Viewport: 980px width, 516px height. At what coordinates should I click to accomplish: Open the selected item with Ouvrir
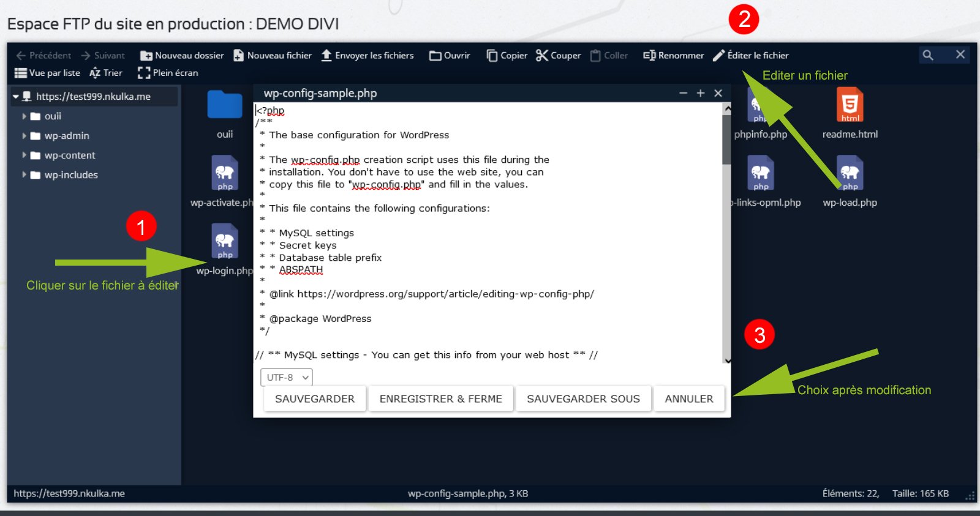[x=450, y=55]
